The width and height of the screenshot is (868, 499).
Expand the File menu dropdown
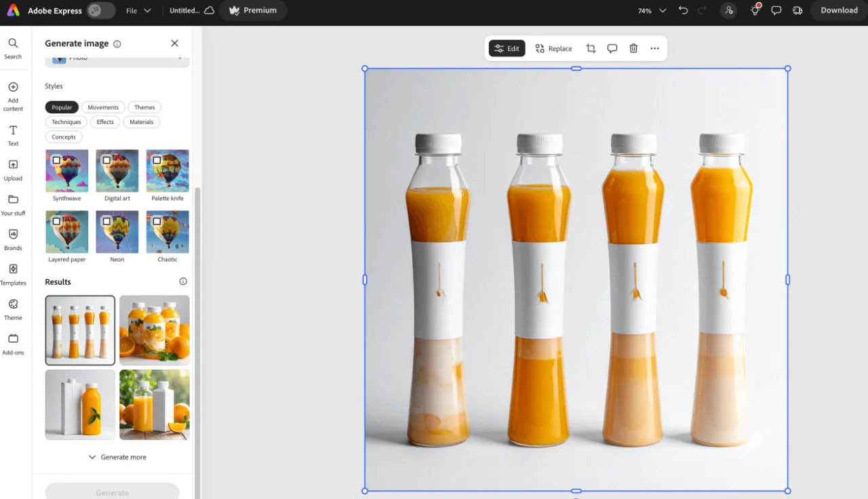coord(138,11)
